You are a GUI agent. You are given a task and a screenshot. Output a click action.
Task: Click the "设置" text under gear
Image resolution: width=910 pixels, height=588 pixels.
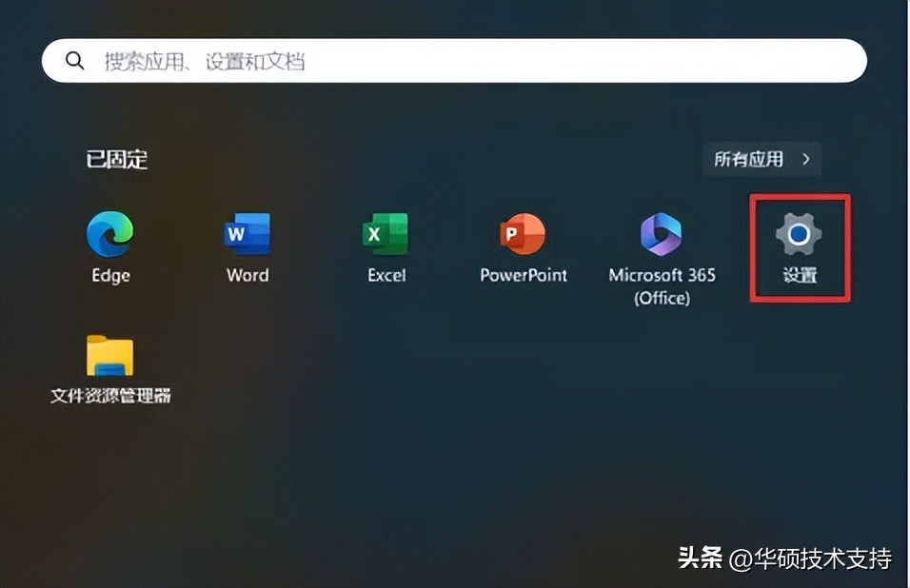(x=799, y=277)
